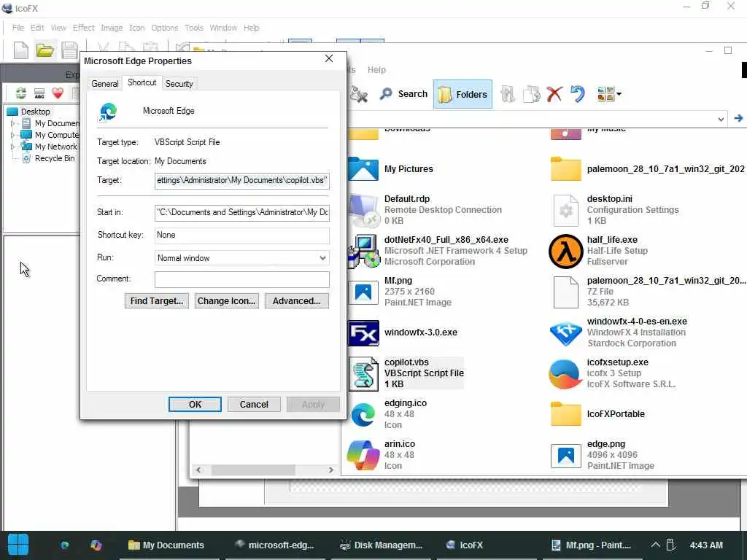Open the IcoFX Icon menu
The image size is (747, 560).
pos(136,28)
